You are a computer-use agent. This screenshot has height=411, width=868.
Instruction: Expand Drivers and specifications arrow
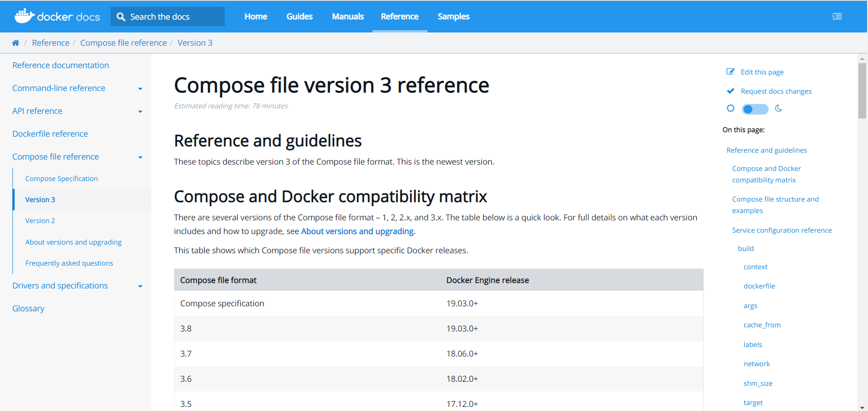pyautogui.click(x=140, y=286)
